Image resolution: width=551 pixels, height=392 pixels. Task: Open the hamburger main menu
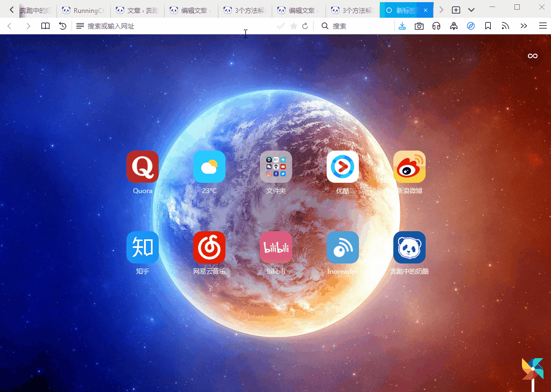tap(542, 26)
